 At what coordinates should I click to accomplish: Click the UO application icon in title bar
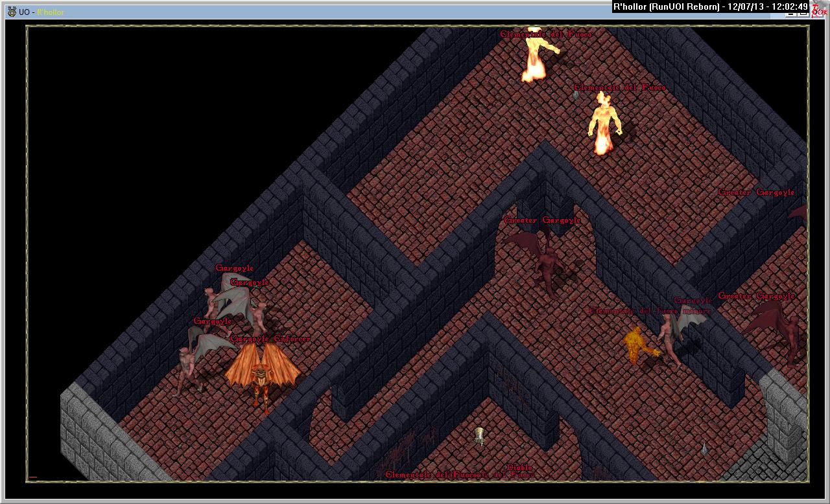coord(12,12)
